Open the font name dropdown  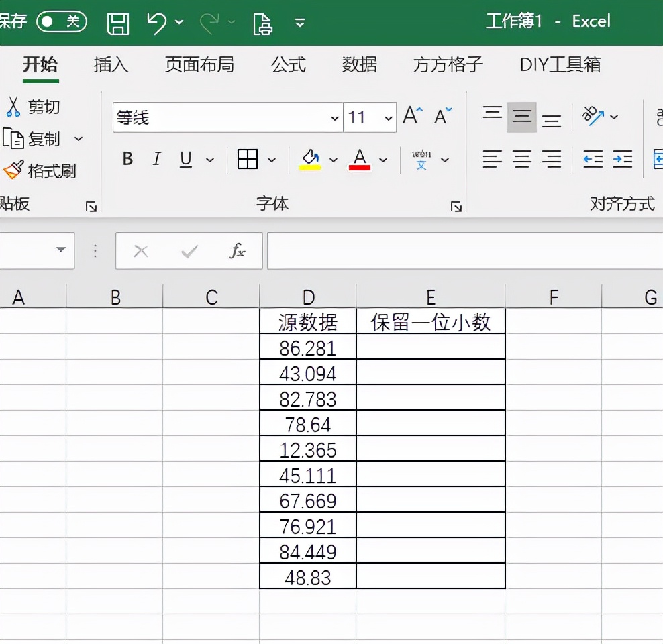click(335, 117)
